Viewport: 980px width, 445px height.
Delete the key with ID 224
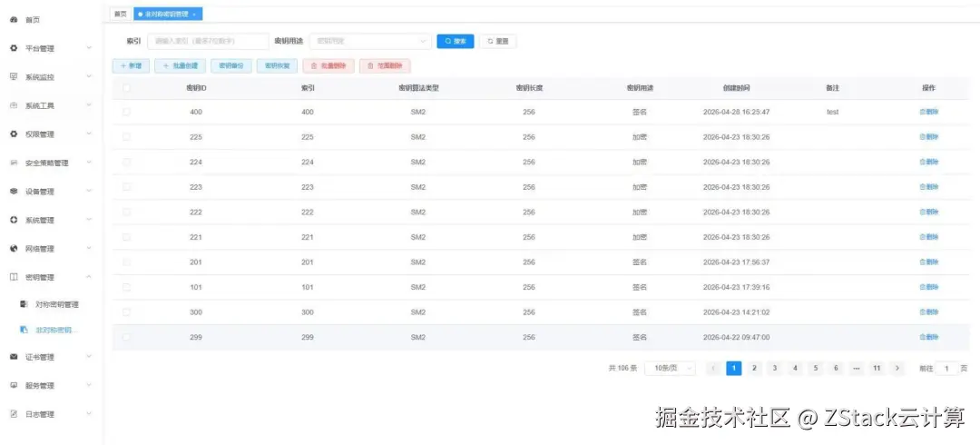929,162
